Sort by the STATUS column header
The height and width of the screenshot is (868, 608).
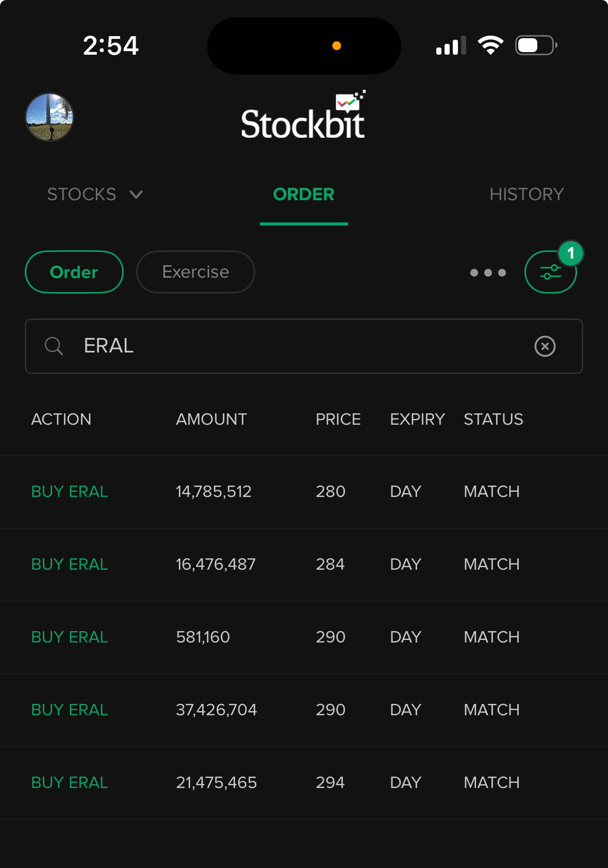[493, 419]
